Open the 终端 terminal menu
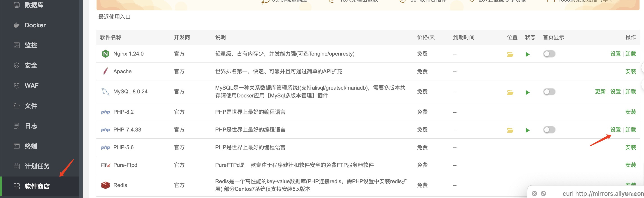 click(x=31, y=146)
